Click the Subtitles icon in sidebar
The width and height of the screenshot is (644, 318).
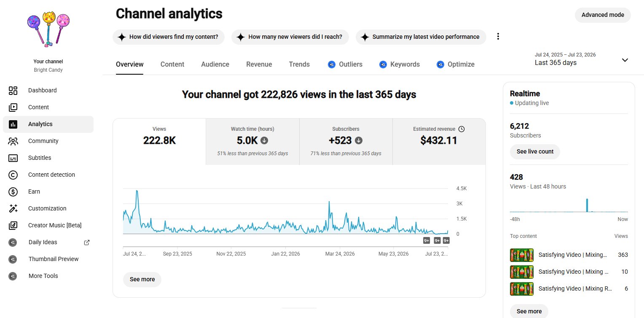click(x=13, y=158)
